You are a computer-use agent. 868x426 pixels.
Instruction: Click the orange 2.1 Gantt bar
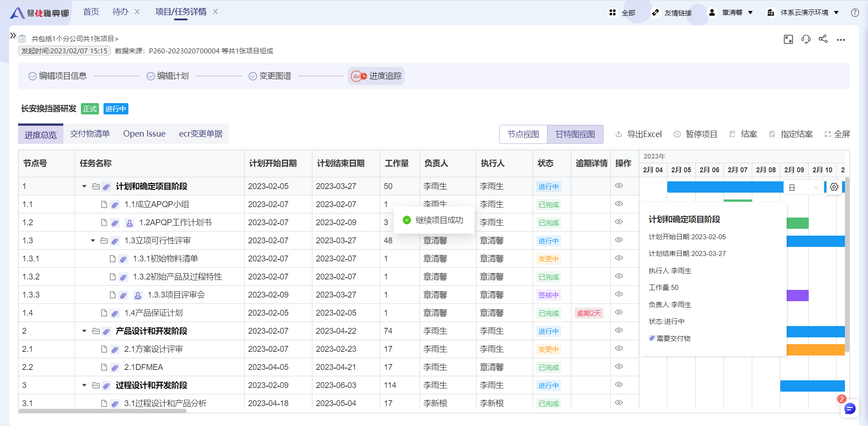coord(816,350)
